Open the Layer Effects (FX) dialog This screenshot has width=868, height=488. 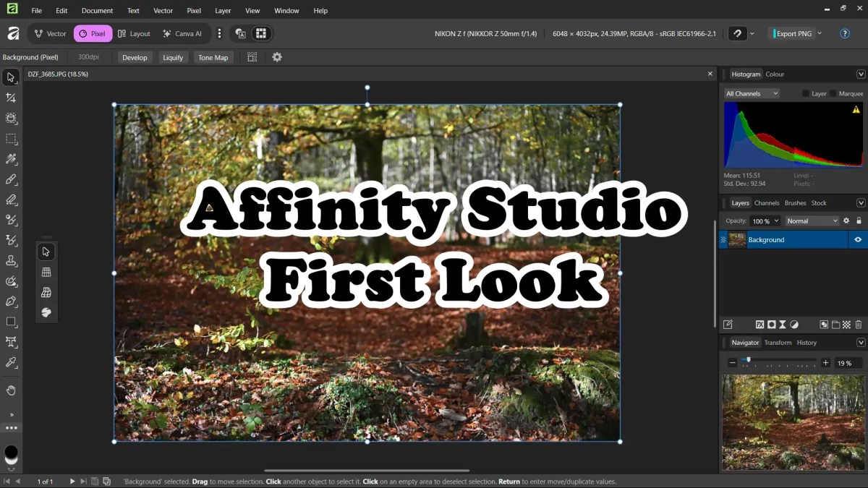[x=760, y=324]
